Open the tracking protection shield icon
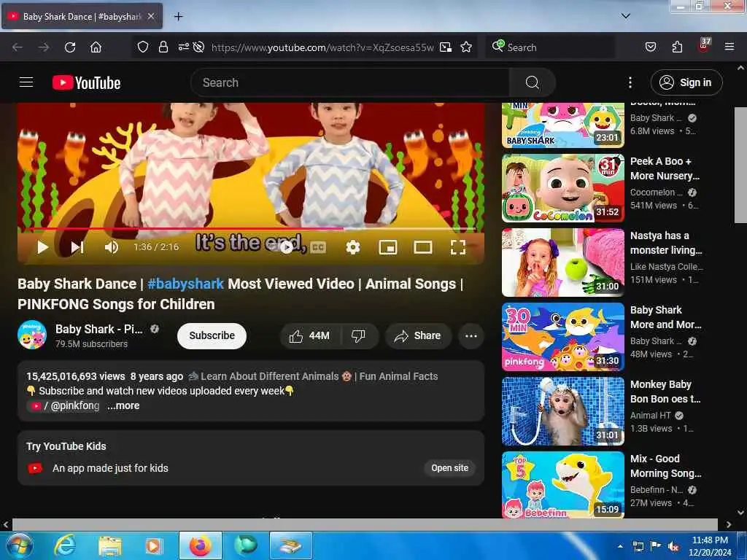This screenshot has height=560, width=747. coord(143,47)
